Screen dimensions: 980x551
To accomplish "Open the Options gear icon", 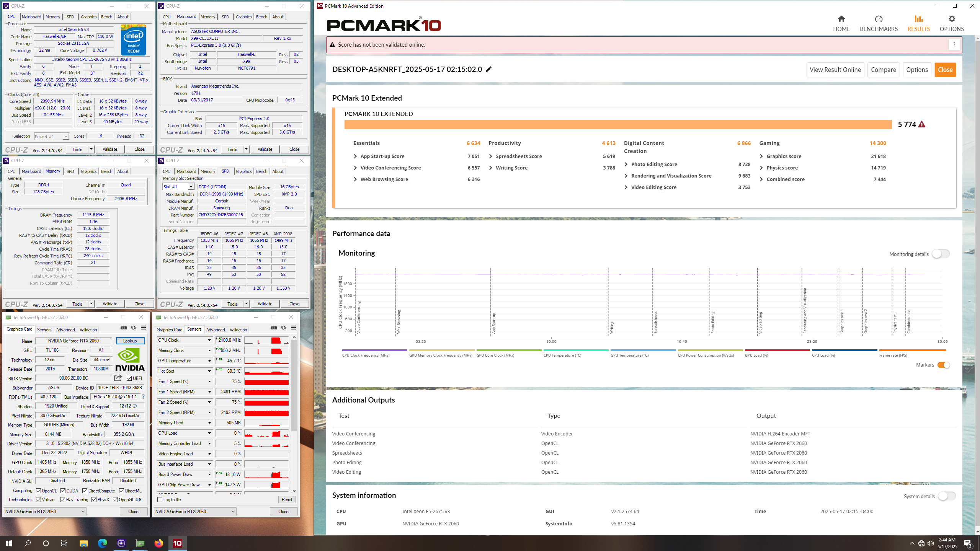I will [952, 19].
